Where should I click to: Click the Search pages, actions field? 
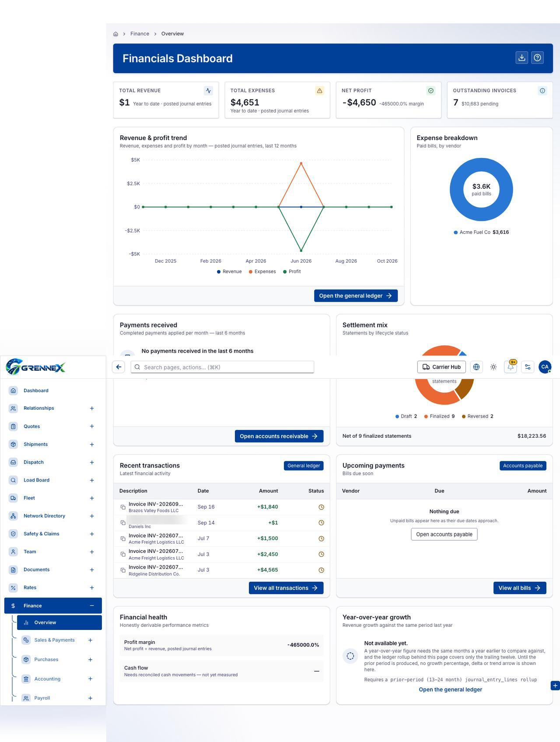[x=222, y=367]
